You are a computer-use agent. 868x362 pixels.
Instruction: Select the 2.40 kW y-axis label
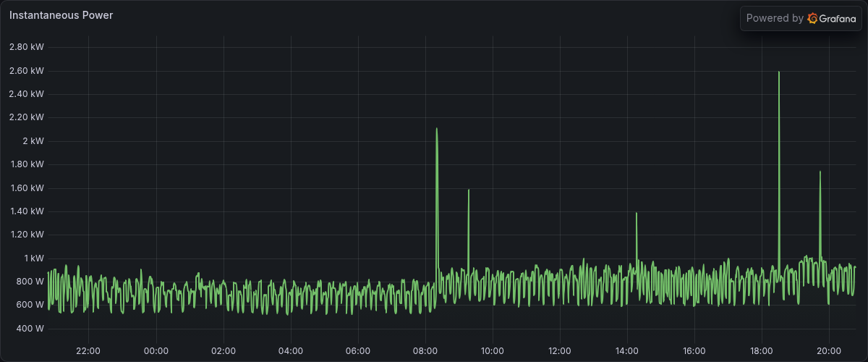pos(27,94)
